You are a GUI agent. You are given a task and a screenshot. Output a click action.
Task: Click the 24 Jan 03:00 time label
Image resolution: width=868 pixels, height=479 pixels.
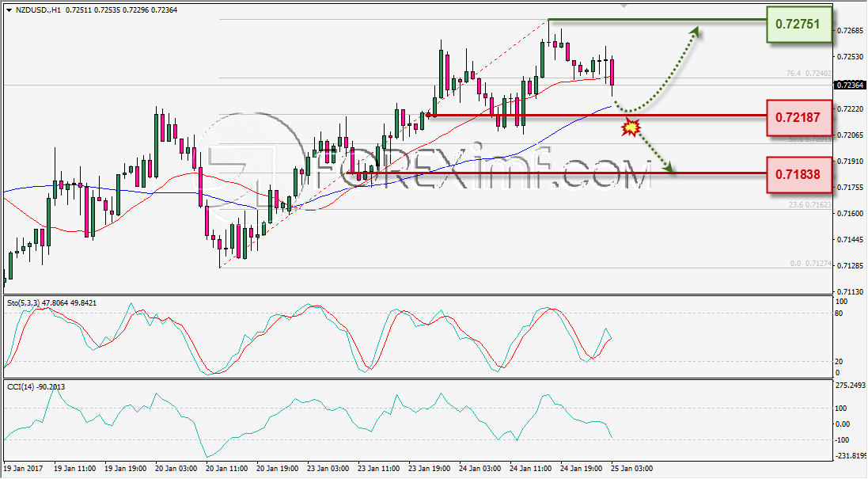(480, 469)
